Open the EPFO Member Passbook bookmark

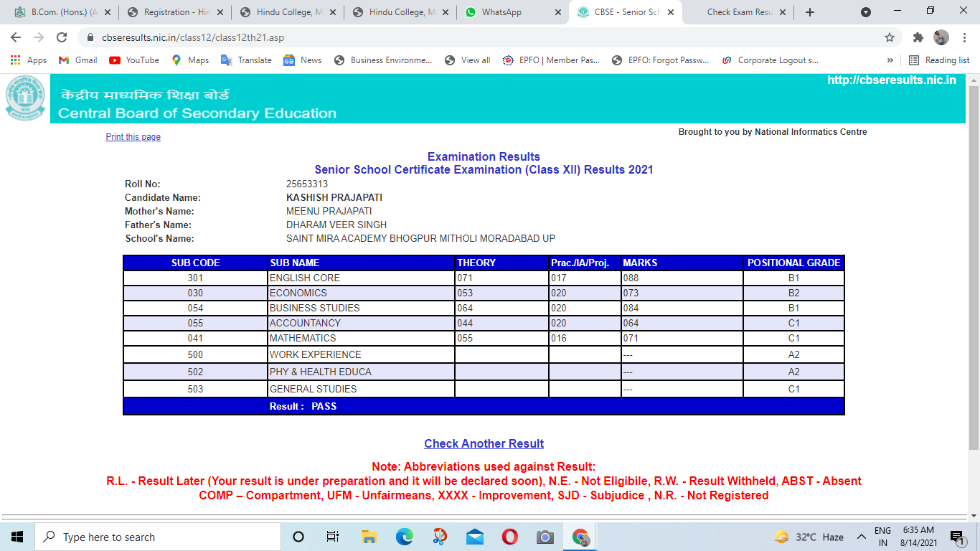(x=551, y=60)
